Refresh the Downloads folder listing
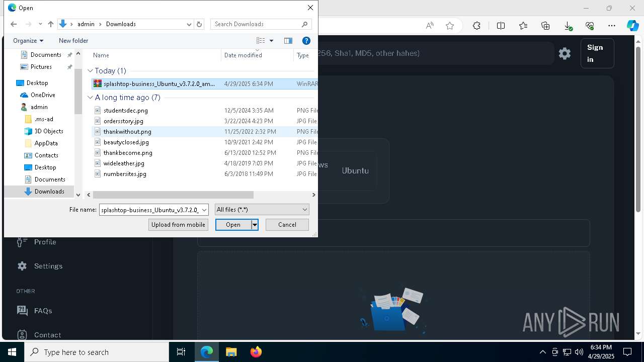Image resolution: width=644 pixels, height=362 pixels. pos(199,24)
